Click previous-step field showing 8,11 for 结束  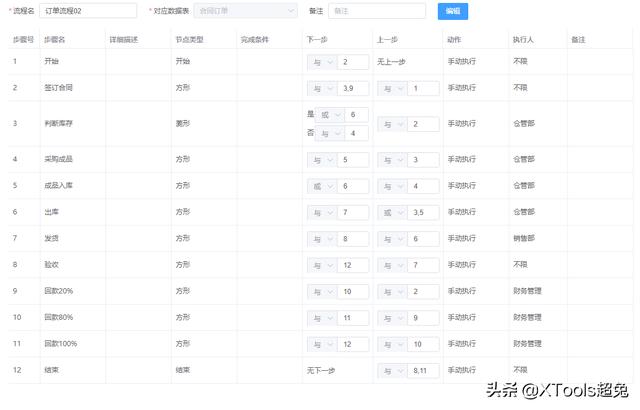click(x=423, y=371)
